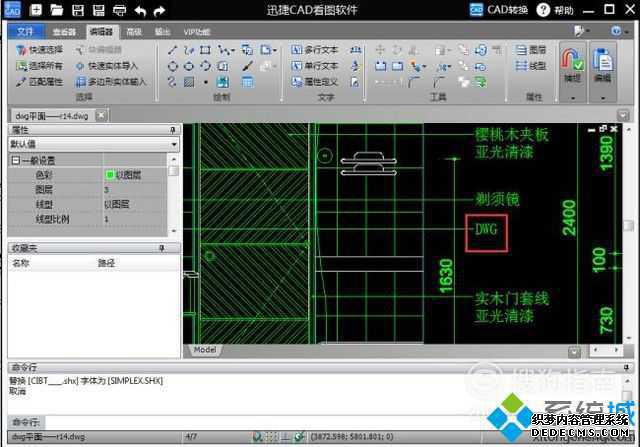This screenshot has width=640, height=447.
Task: Save the drawing with the first disk icon
Action: pyautogui.click(x=78, y=10)
